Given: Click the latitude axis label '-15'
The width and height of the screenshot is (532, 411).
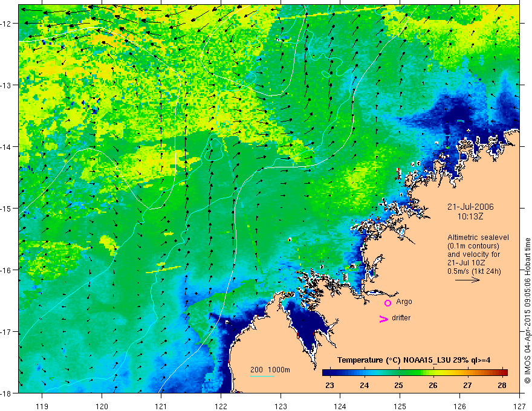Looking at the screenshot, I should tap(7, 209).
